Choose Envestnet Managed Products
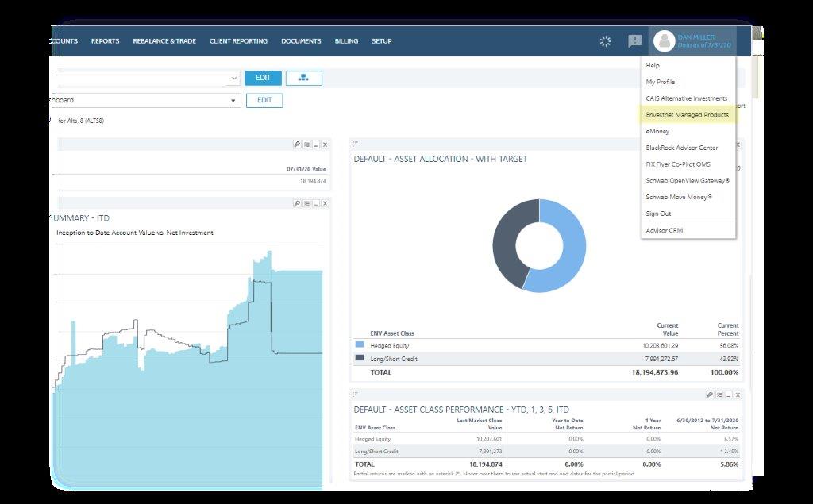 coord(688,114)
